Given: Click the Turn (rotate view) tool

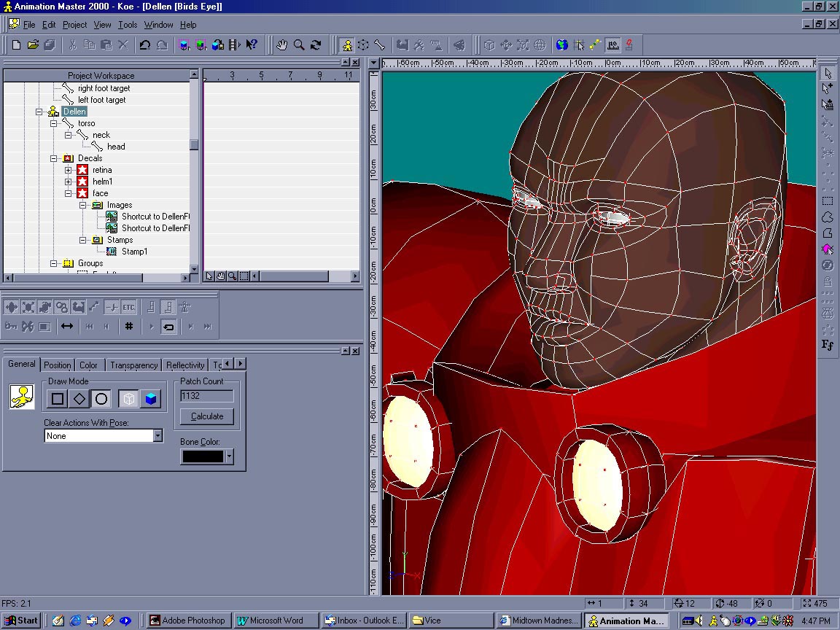Looking at the screenshot, I should (316, 45).
